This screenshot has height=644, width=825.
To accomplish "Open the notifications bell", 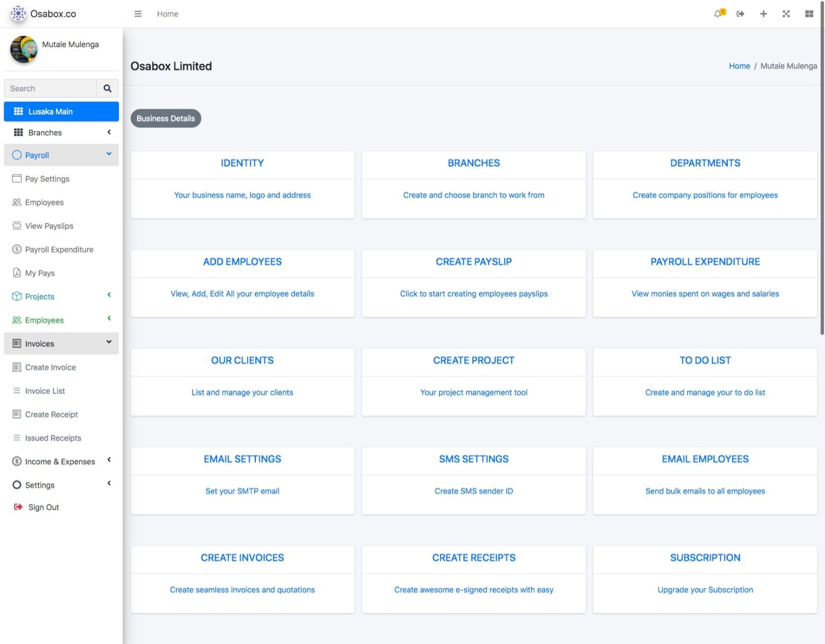I will (719, 14).
